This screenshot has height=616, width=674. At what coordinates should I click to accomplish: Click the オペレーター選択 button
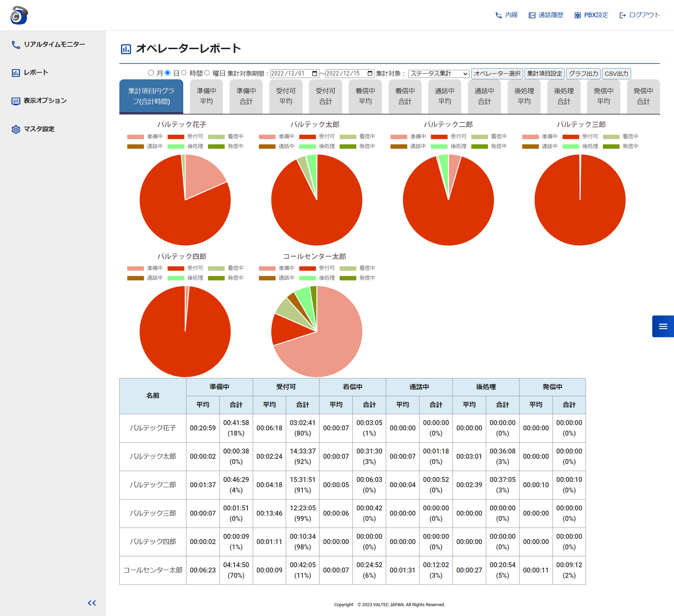tap(497, 73)
